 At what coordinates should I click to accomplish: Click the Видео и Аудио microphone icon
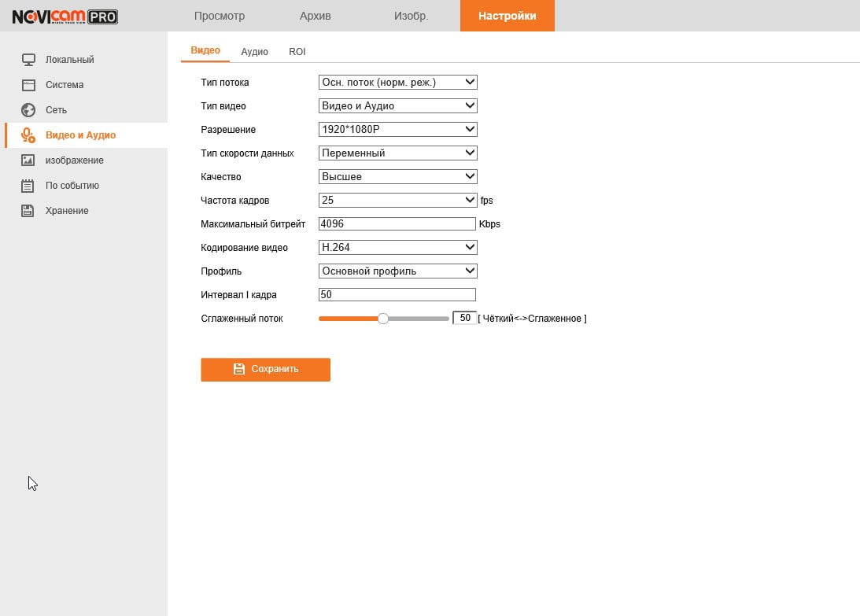click(28, 135)
